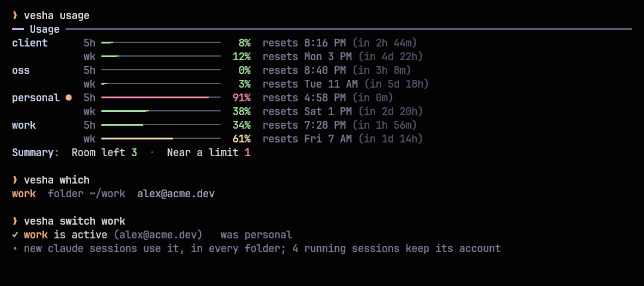Select the 'vesha switch work' command text

[75, 221]
